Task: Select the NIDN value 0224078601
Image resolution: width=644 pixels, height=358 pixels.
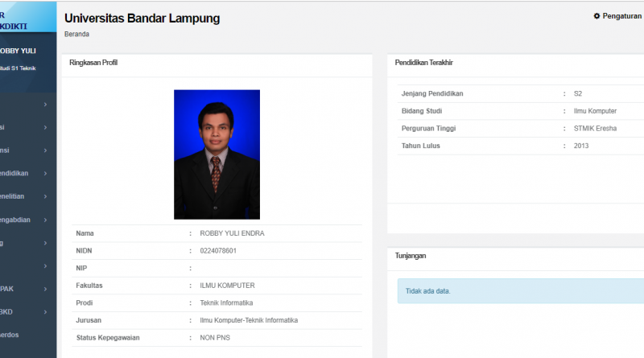Action: pos(218,251)
